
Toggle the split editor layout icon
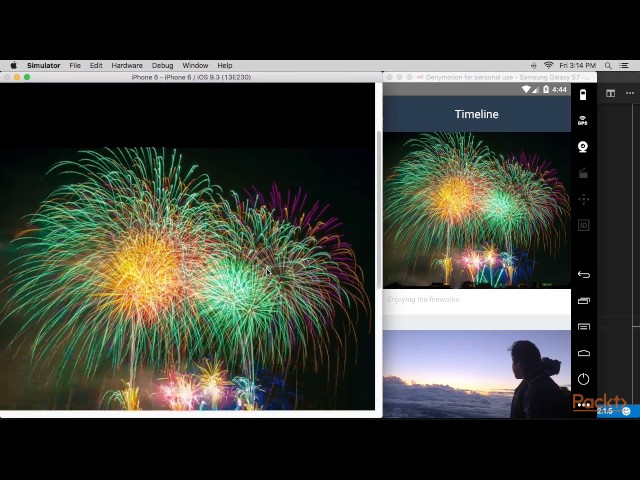611,93
